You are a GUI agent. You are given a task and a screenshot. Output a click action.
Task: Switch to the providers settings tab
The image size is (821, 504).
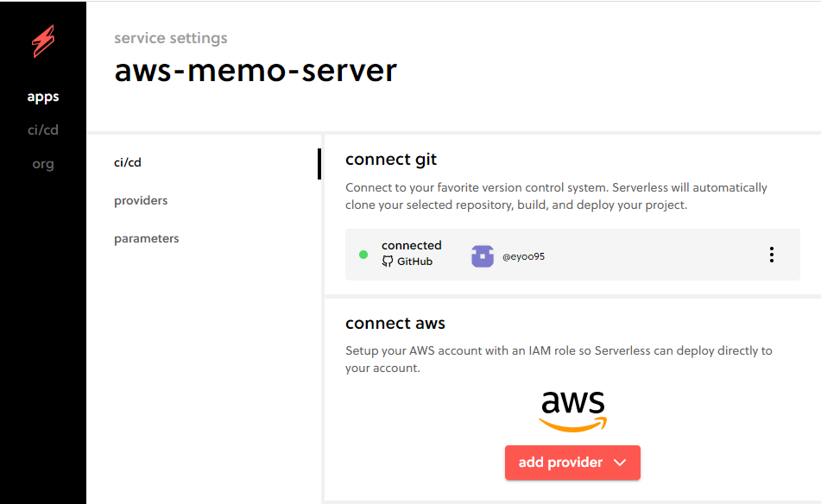click(141, 200)
